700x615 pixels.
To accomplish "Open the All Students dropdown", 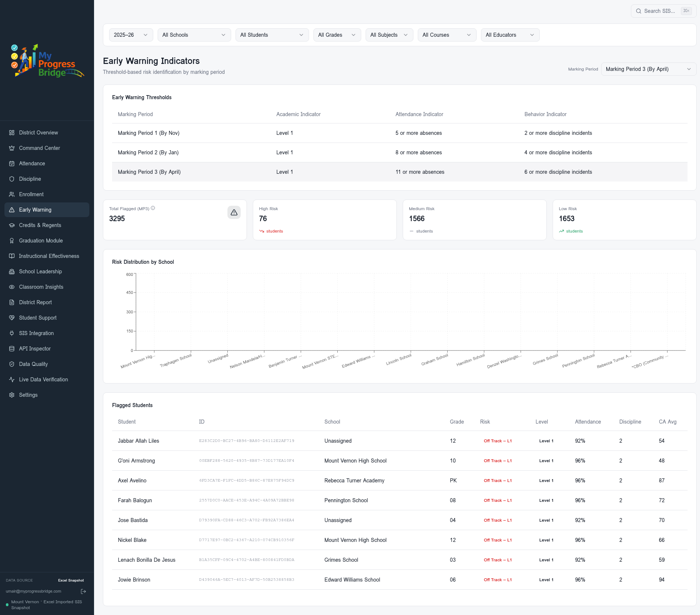I will 272,35.
